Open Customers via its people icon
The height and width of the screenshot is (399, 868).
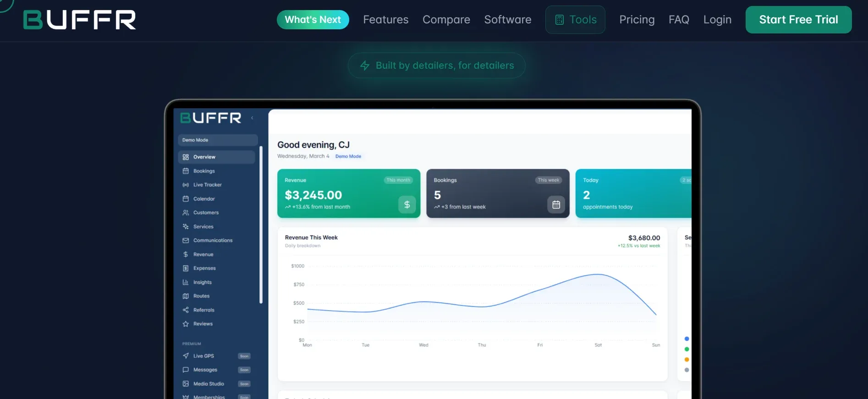click(186, 213)
